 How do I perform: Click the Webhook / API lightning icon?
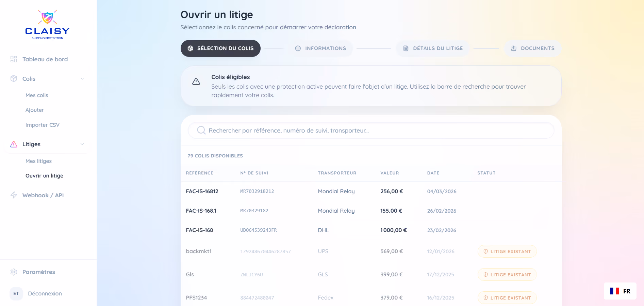pyautogui.click(x=14, y=195)
